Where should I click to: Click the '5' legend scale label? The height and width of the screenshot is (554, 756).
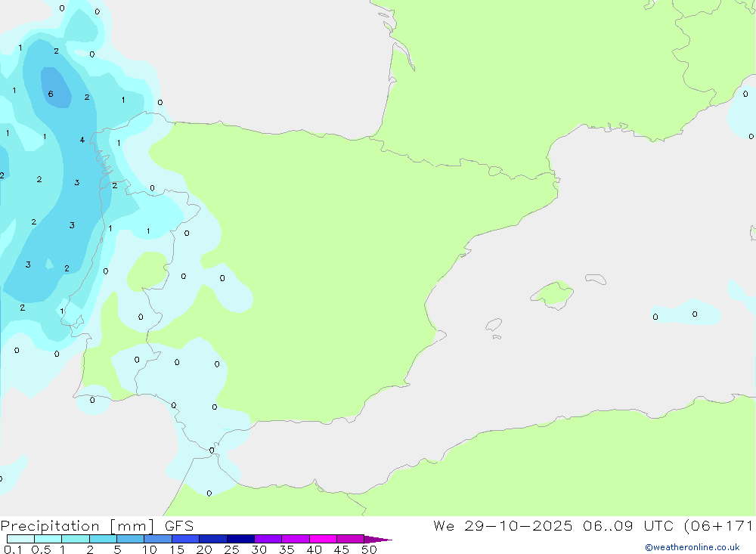pos(117,549)
